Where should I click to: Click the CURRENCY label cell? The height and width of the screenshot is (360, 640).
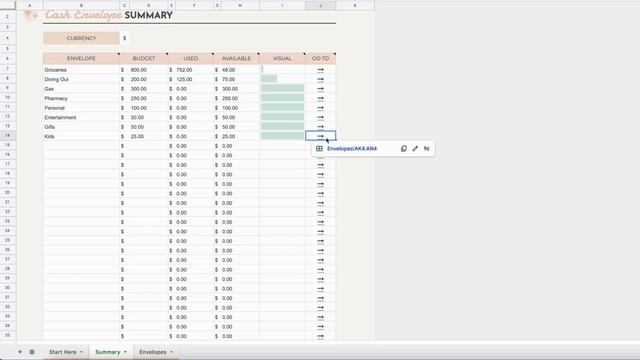81,38
